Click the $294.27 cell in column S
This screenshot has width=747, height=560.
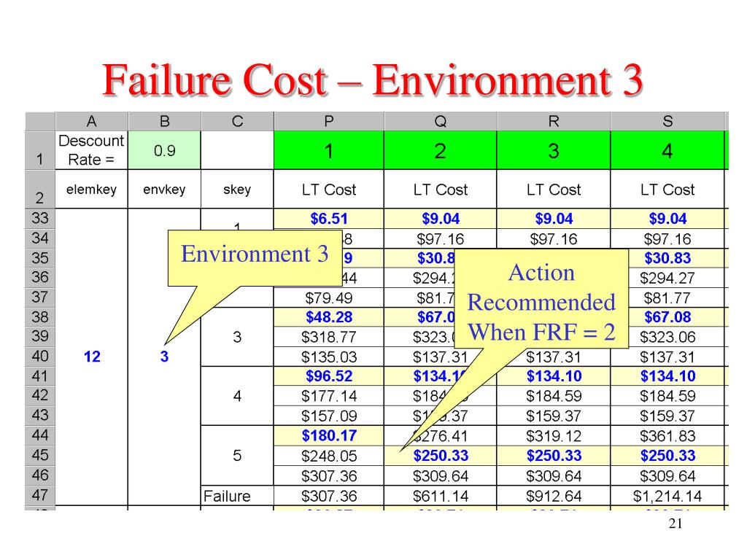point(667,278)
